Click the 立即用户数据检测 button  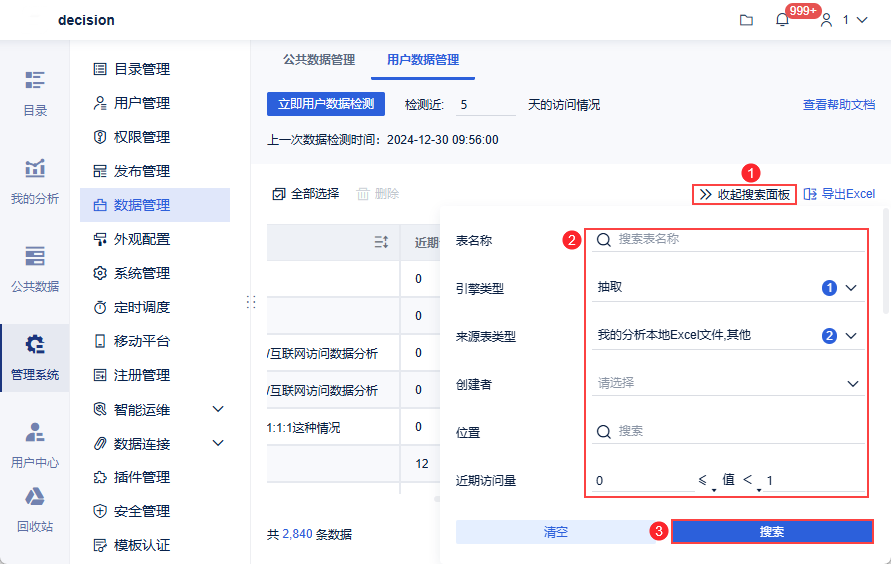tap(326, 104)
